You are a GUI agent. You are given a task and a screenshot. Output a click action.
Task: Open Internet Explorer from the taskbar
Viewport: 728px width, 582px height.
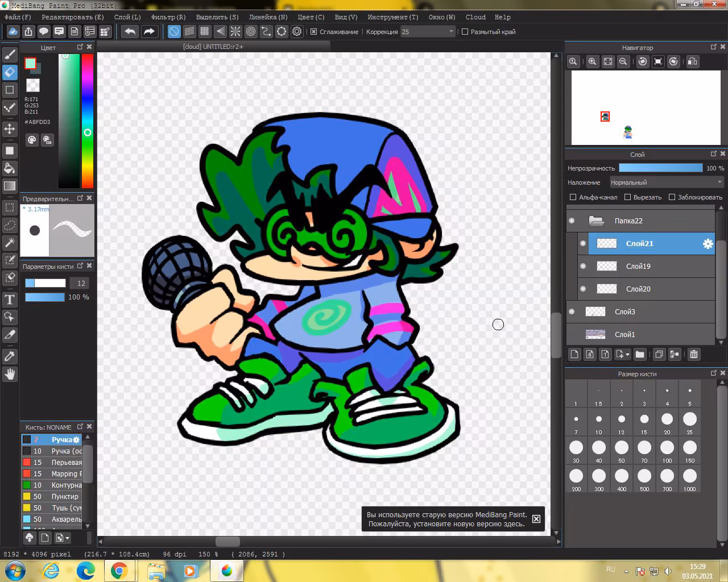pyautogui.click(x=51, y=570)
